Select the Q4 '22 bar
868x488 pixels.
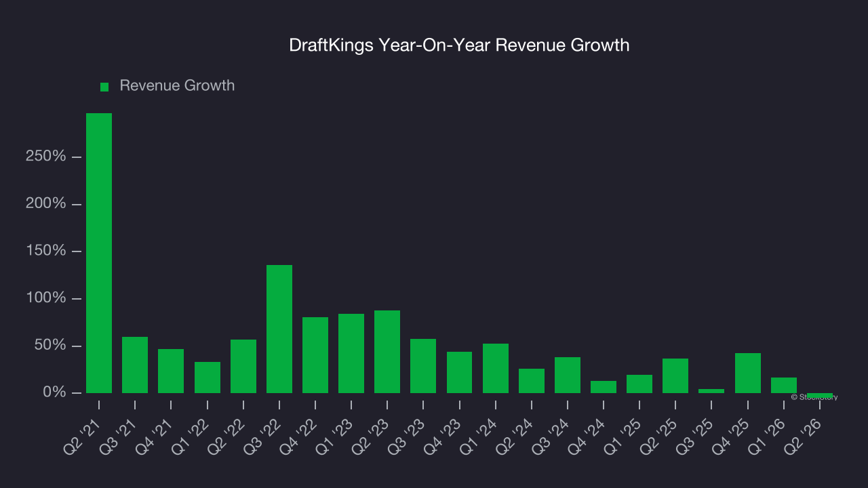tap(315, 355)
